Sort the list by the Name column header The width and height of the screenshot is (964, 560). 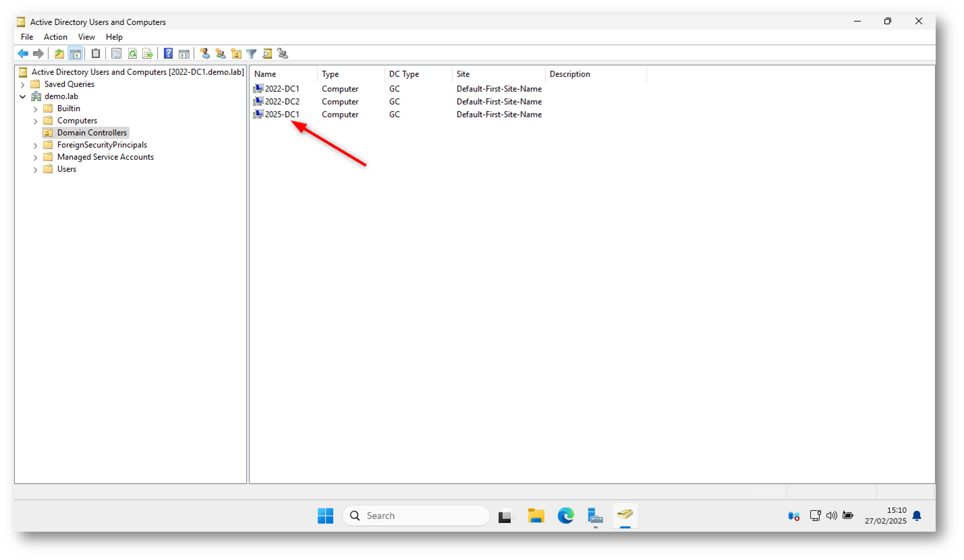click(x=283, y=74)
